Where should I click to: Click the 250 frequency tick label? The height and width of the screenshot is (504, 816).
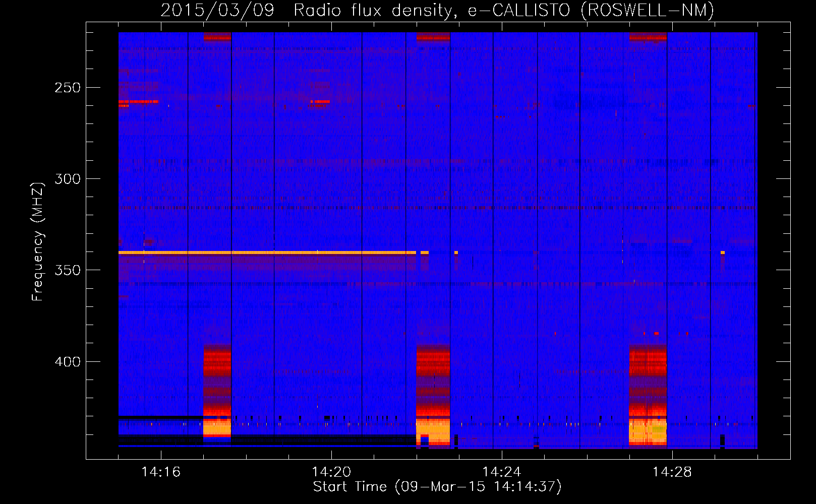(x=68, y=88)
